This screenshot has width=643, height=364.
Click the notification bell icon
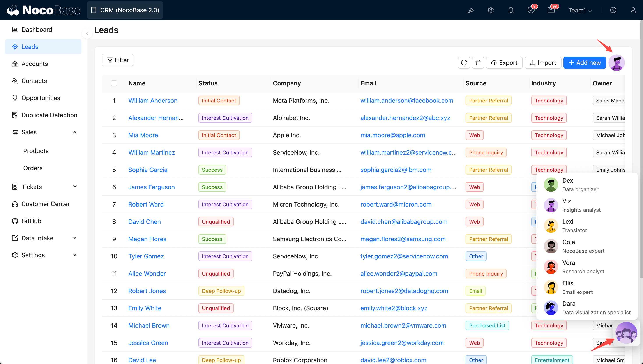[x=511, y=10]
